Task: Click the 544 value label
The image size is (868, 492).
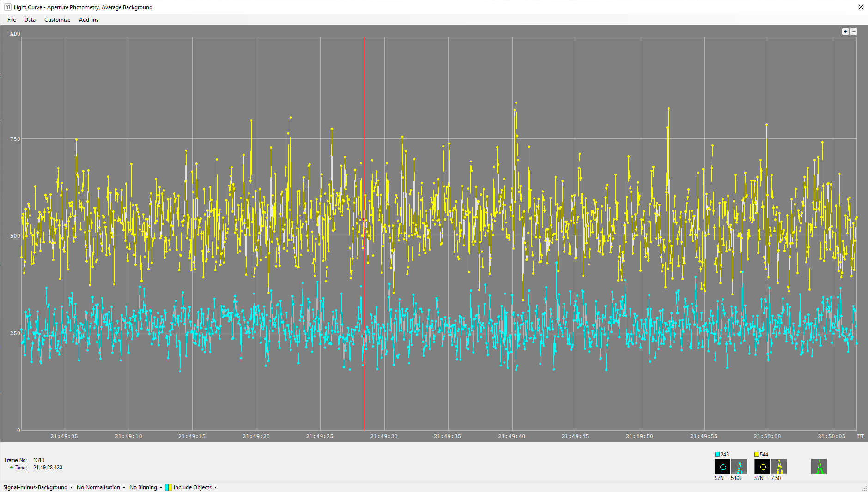Action: point(764,455)
